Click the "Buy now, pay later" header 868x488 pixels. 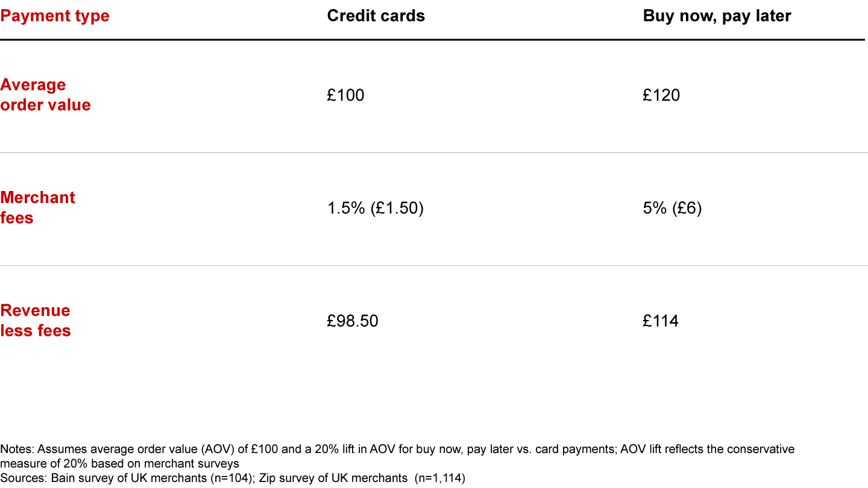[717, 16]
